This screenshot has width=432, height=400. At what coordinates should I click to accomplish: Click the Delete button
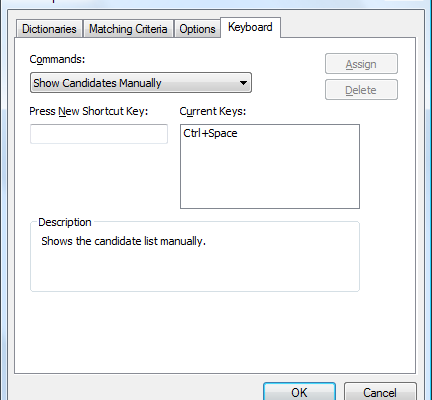click(361, 90)
